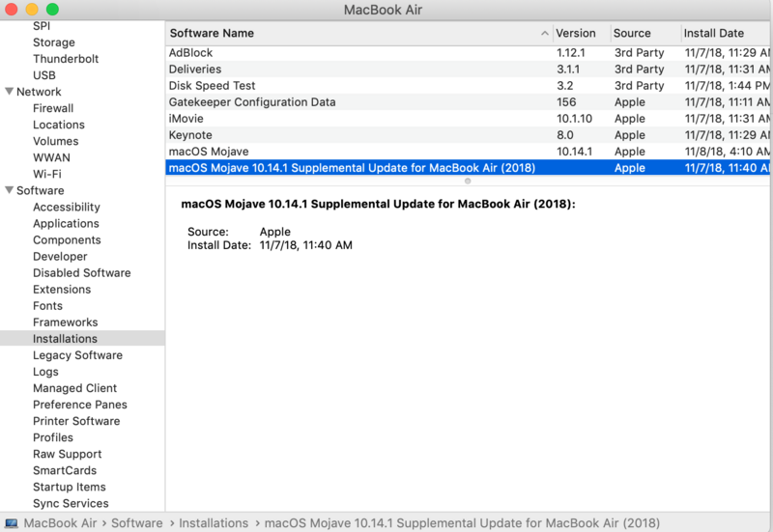This screenshot has height=532, width=773.
Task: Open Wi-Fi in the sidebar
Action: [x=46, y=174]
